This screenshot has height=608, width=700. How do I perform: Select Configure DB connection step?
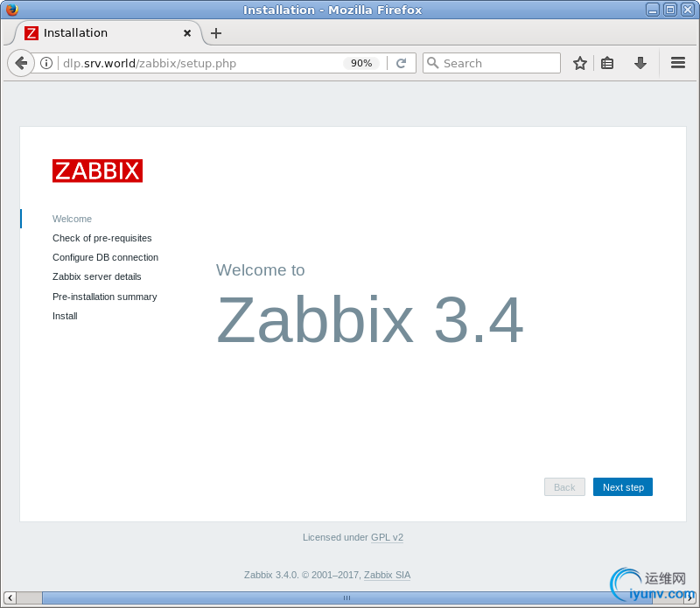pos(105,257)
